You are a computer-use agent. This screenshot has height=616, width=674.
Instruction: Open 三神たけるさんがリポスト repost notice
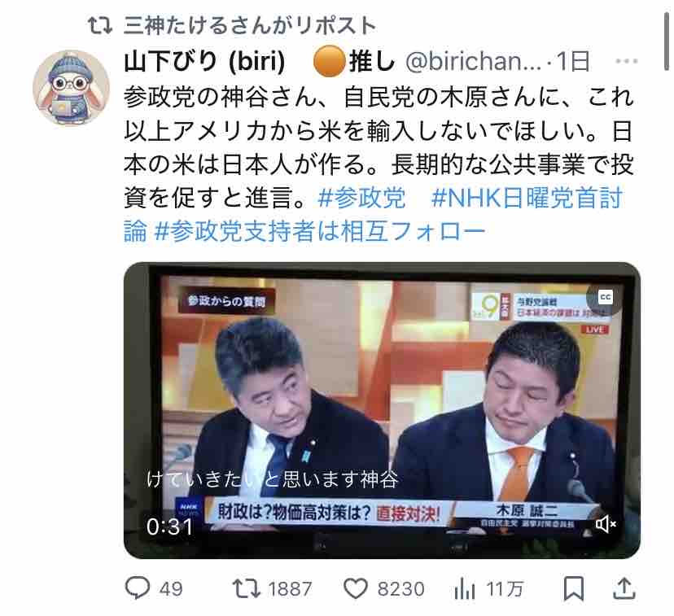[x=250, y=25]
